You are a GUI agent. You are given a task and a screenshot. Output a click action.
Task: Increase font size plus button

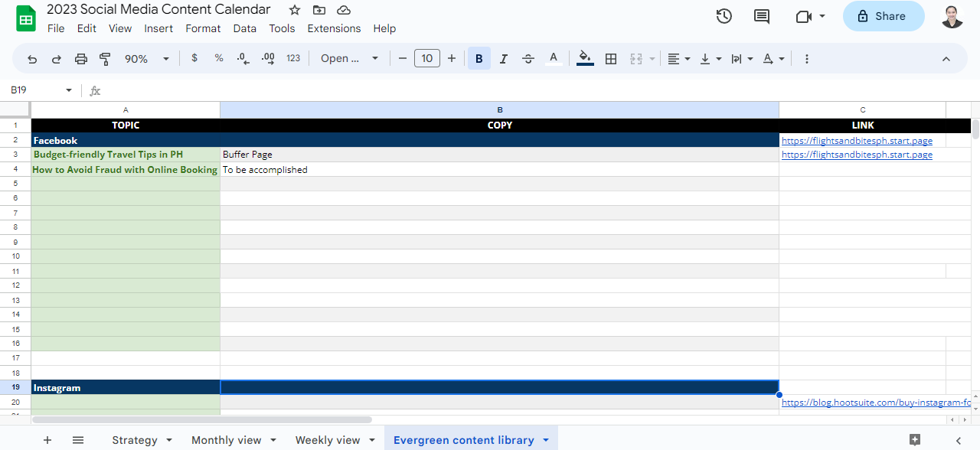pos(452,58)
